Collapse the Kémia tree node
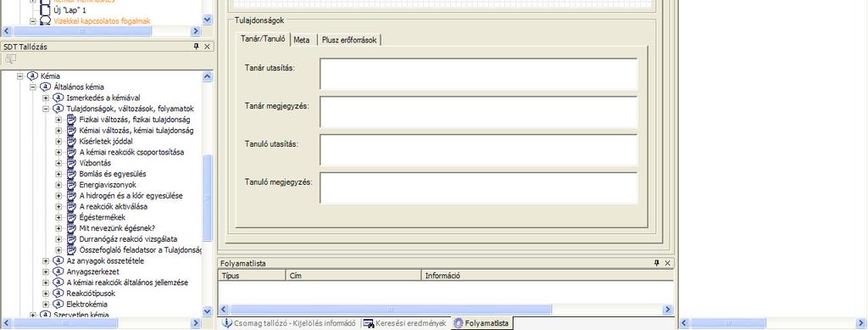This screenshot has width=868, height=330. [20, 76]
